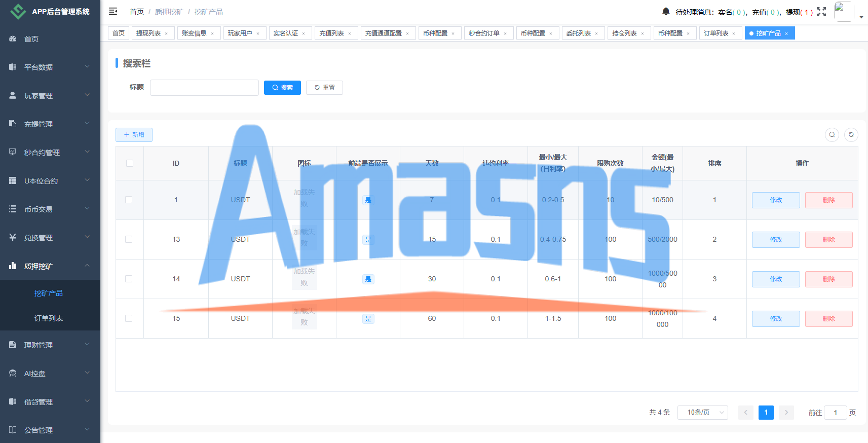This screenshot has height=443, width=868.
Task: Click the 重置 reset button
Action: tap(324, 88)
